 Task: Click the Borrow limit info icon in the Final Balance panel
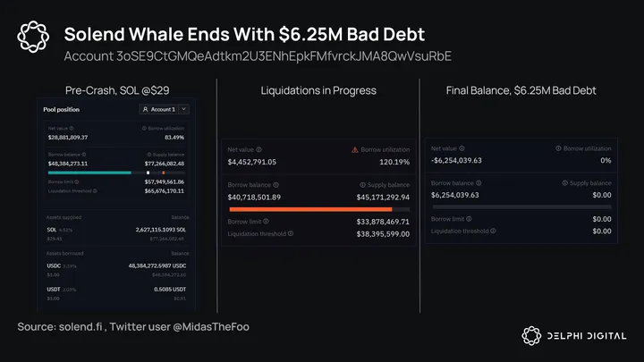pos(470,218)
